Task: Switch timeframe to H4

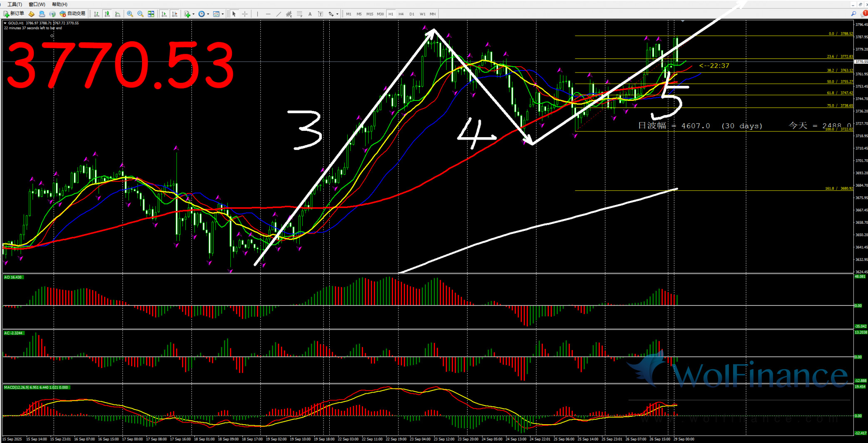Action: pos(401,14)
